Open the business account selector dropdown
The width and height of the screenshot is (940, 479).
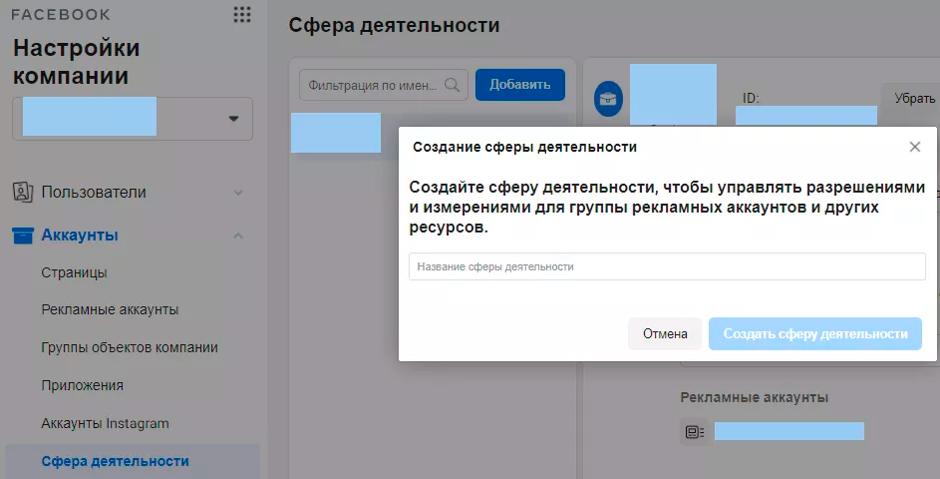(x=132, y=119)
